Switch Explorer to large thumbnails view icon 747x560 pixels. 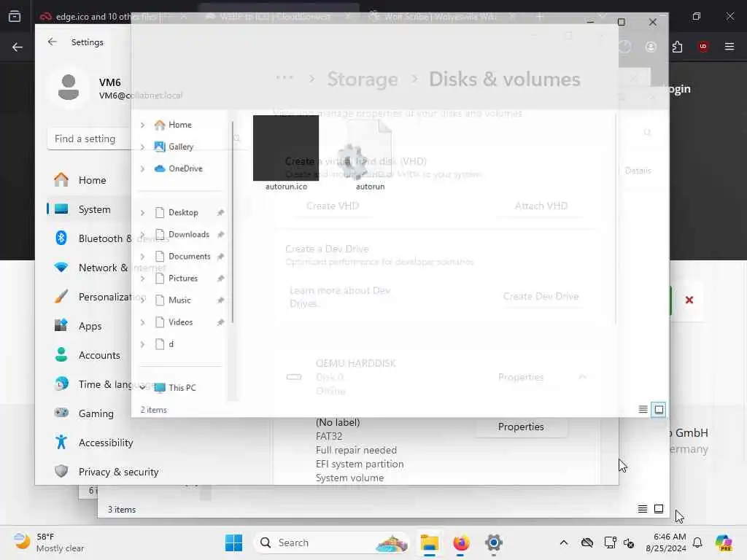(x=659, y=410)
